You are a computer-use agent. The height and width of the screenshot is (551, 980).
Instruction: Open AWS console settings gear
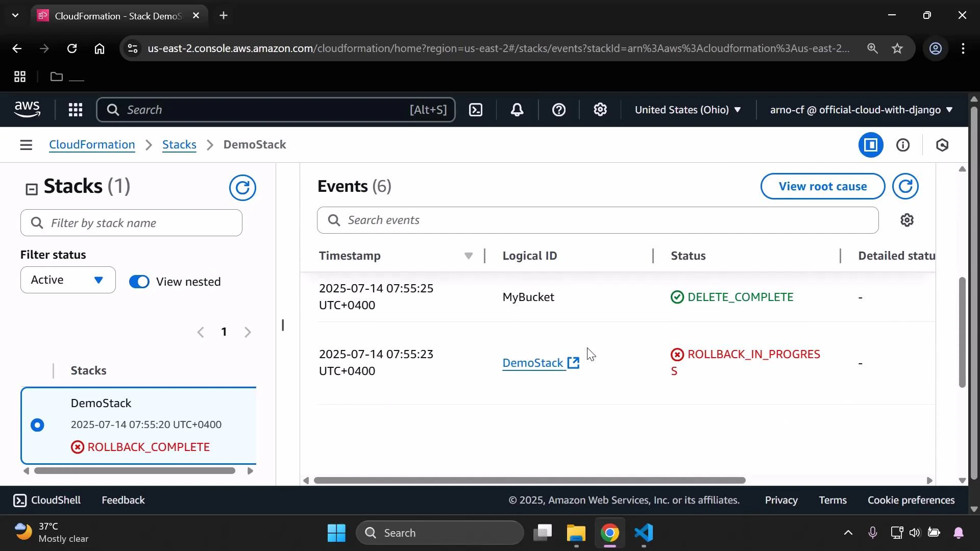[600, 110]
